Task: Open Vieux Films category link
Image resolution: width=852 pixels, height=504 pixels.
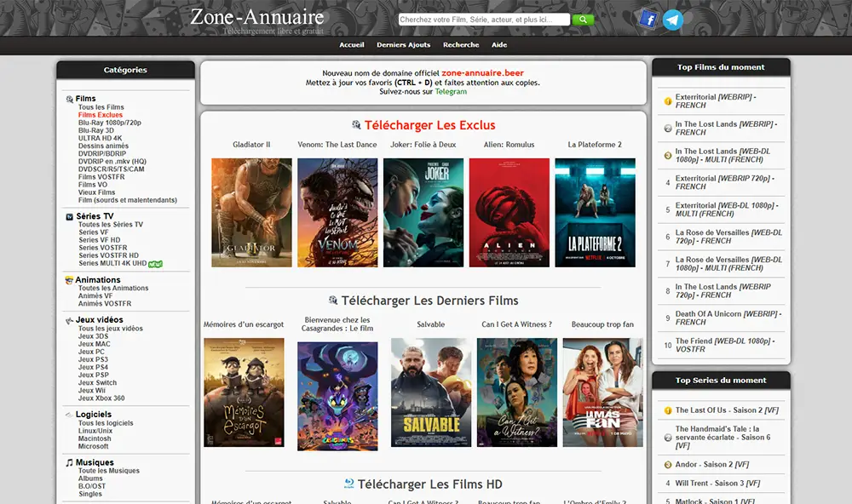Action: [x=97, y=192]
